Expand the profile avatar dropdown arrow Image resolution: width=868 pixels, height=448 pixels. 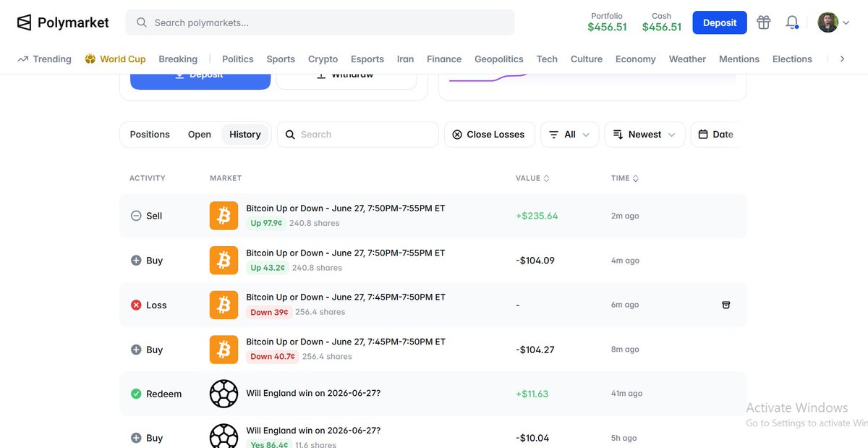tap(846, 23)
